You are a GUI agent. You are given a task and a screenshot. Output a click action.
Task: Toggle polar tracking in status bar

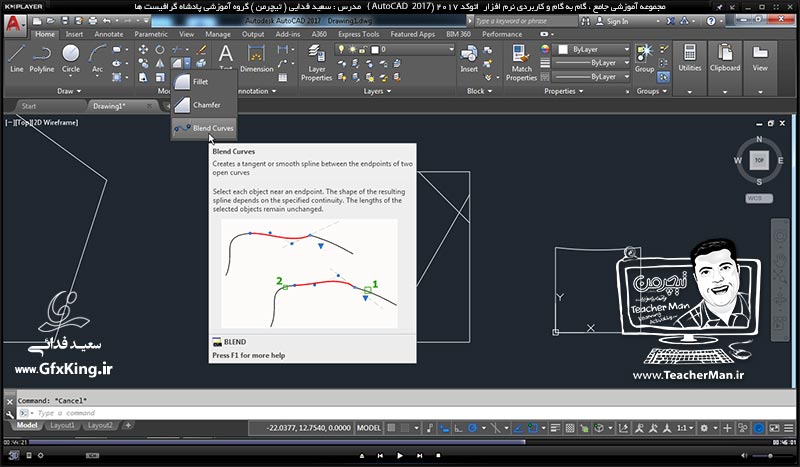click(472, 428)
